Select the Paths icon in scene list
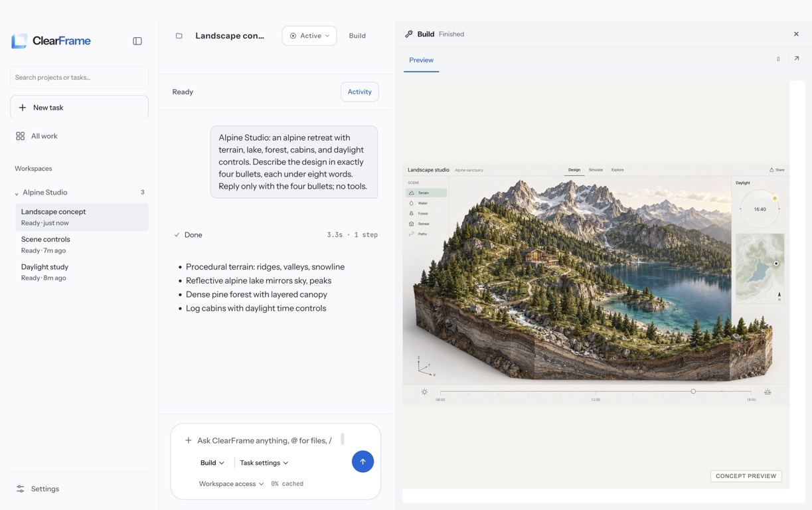Screen dimensions: 812x510 [x=412, y=234]
